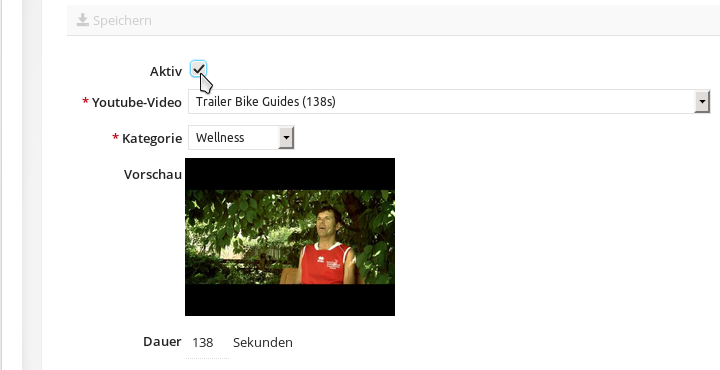
Task: Uncheck the Aktiv checkbox
Action: [x=198, y=69]
